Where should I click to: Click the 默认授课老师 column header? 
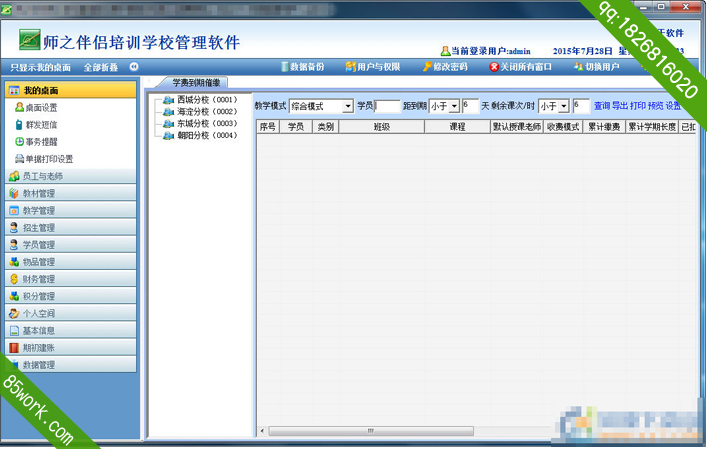pos(517,127)
